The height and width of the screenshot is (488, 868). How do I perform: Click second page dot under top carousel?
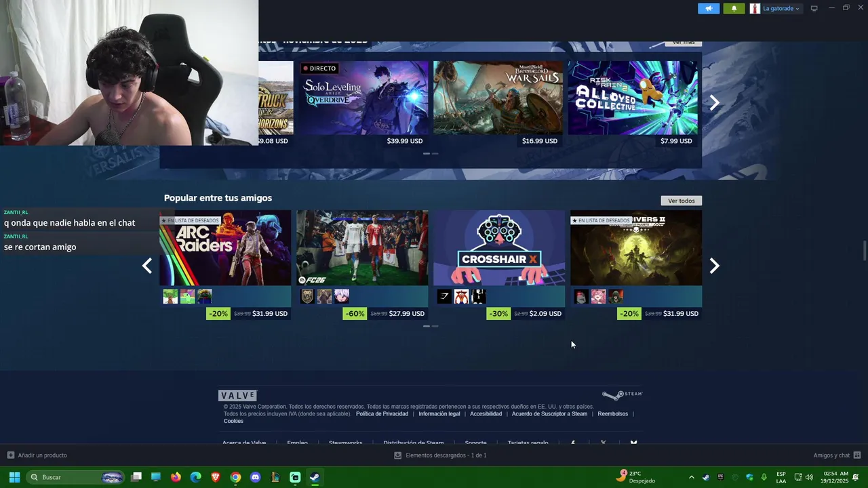(x=435, y=154)
